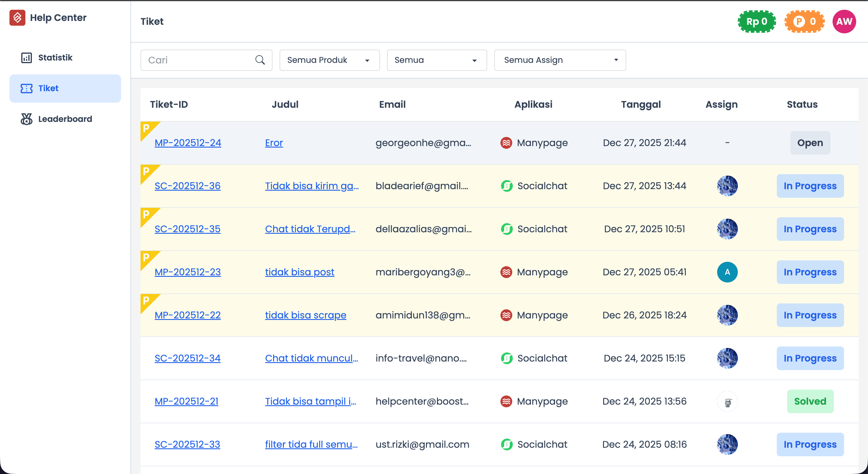868x474 pixels.
Task: Open 'Chat tidak Terupd...' ticket title
Action: click(310, 229)
